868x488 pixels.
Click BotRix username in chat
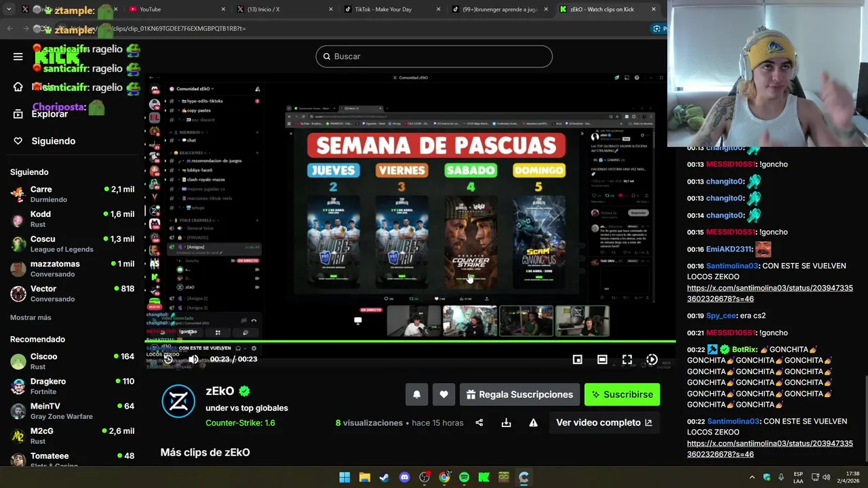[x=744, y=350]
